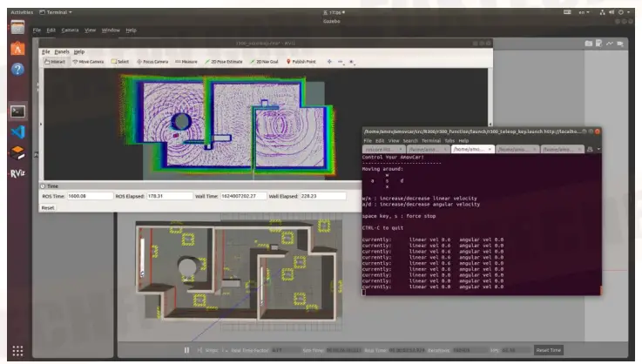Choose the Select tool in RViz toolbar
Image resolution: width=642 pixels, height=364 pixels.
tap(120, 62)
